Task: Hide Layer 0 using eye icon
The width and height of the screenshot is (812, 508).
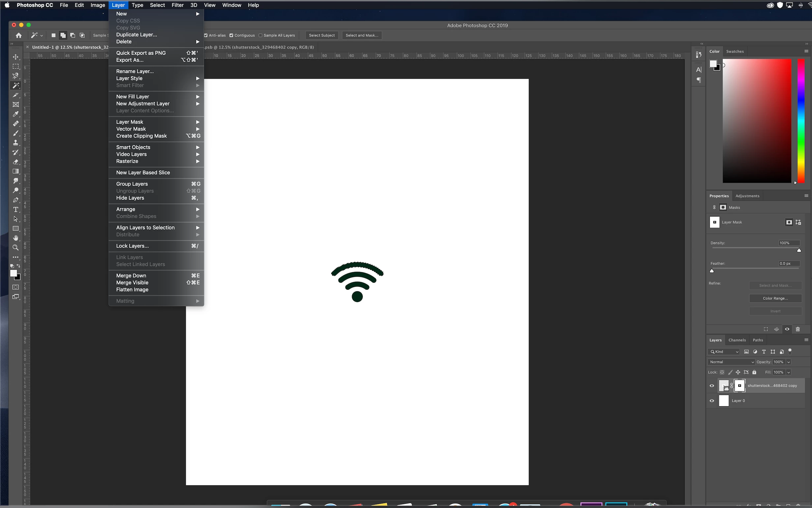Action: point(712,401)
